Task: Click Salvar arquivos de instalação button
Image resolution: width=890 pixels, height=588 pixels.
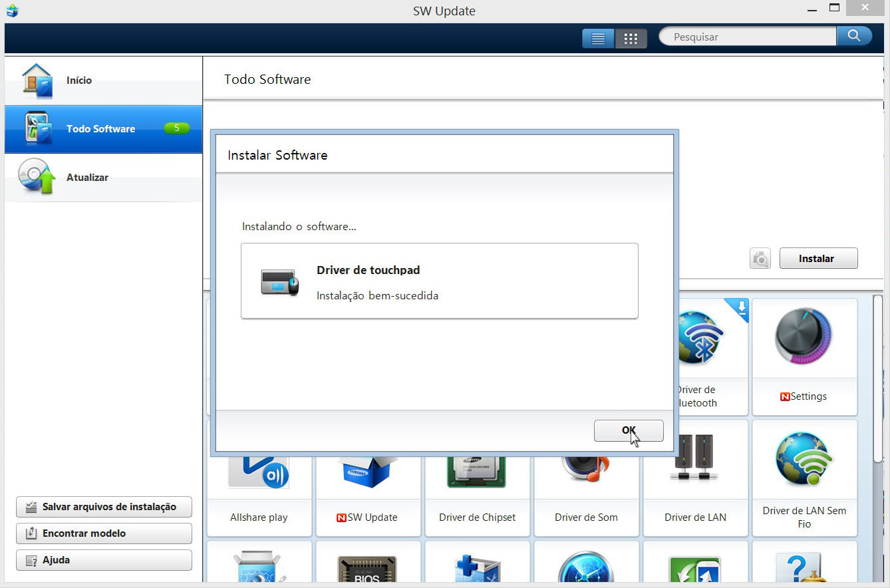Action: click(104, 507)
